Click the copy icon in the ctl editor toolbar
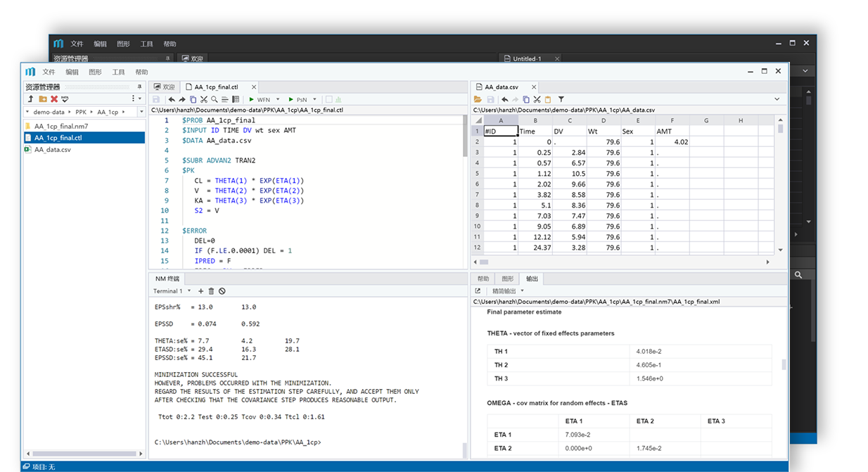This screenshot has width=868, height=472. tap(193, 99)
